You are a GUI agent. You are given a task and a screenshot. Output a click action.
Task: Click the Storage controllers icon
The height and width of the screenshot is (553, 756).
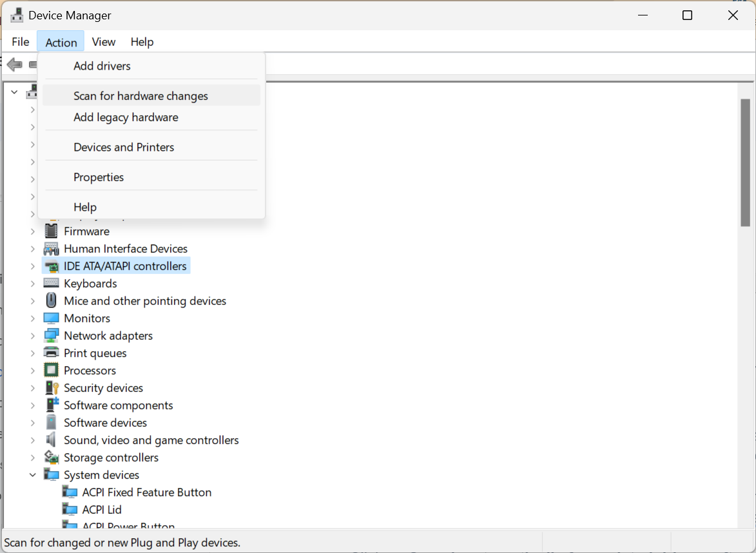coord(52,457)
